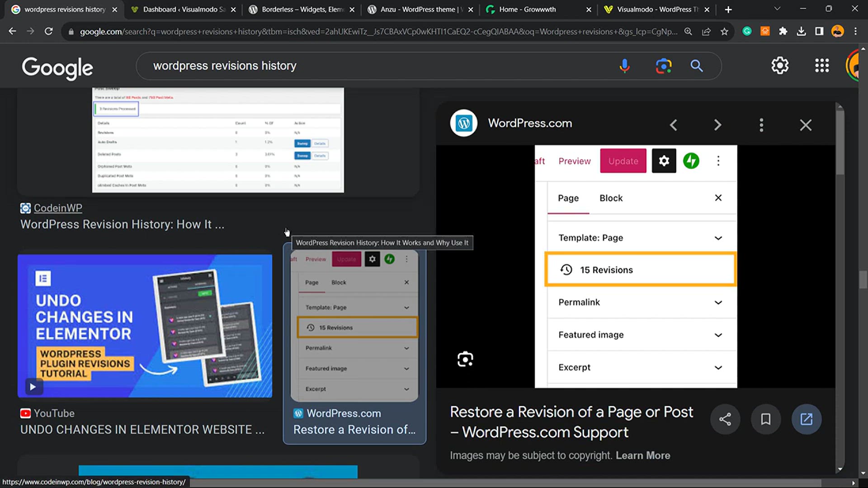Toggle the Chrome side panel
The height and width of the screenshot is (488, 868).
[819, 31]
